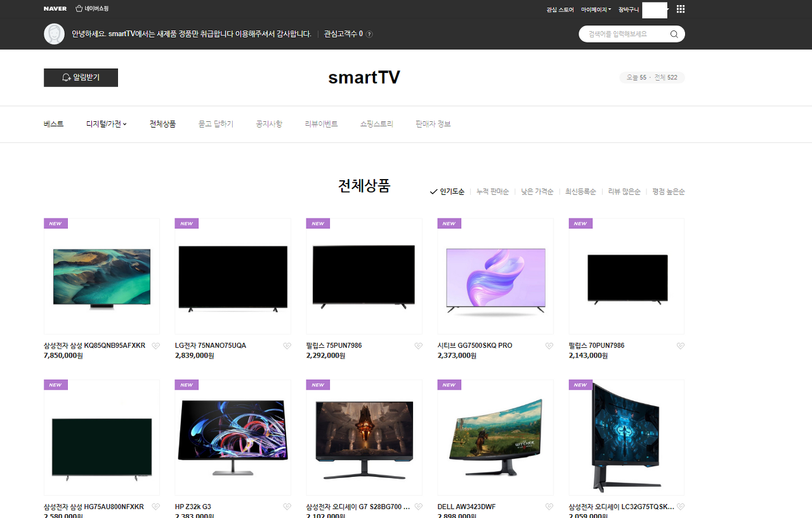Sort by 최신등록순

tap(581, 192)
